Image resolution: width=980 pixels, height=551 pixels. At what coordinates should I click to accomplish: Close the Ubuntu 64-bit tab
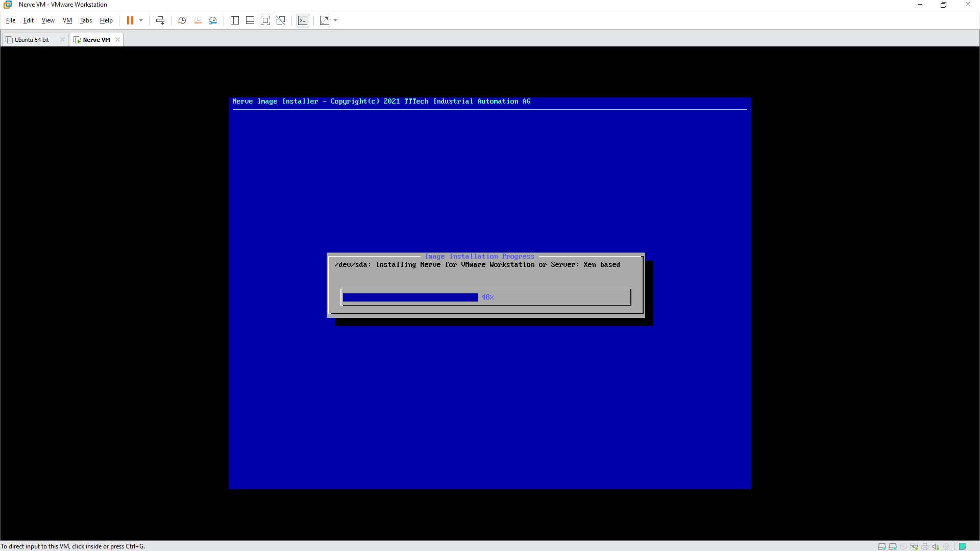tap(62, 40)
